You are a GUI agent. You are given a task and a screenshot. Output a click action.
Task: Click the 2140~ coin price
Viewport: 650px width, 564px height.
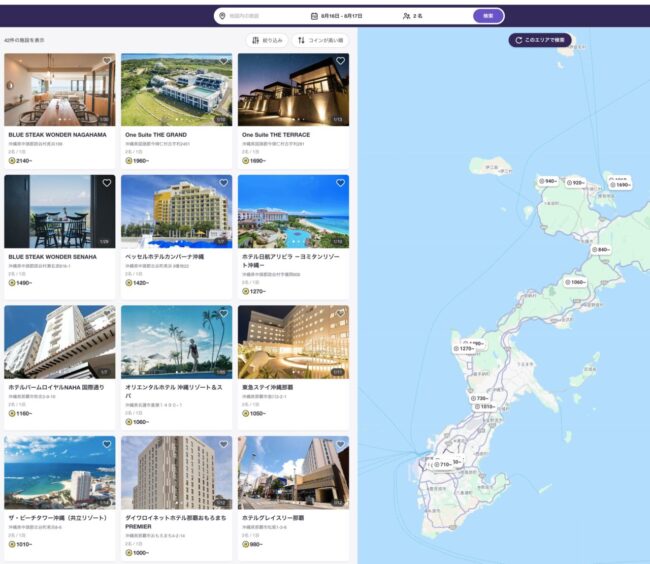[x=24, y=161]
